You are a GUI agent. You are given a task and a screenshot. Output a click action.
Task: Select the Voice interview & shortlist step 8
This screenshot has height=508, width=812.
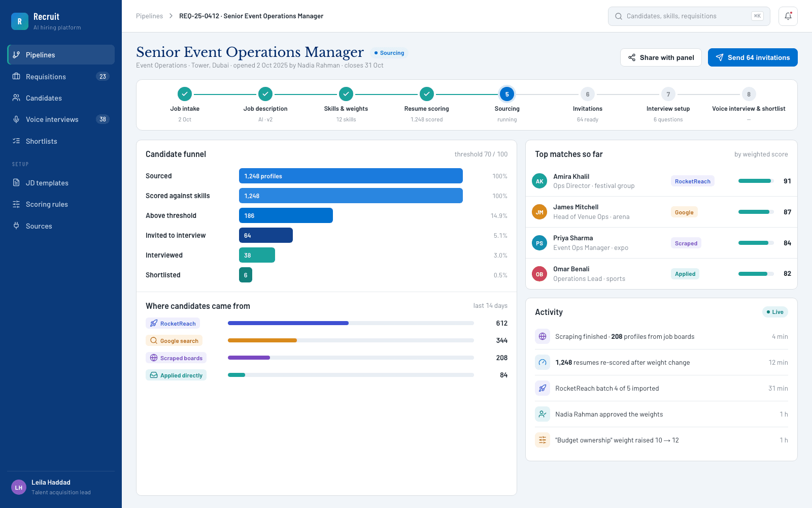pos(749,94)
